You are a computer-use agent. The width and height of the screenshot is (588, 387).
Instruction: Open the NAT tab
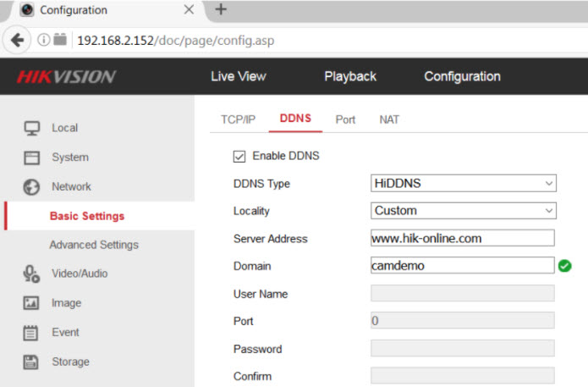pos(389,119)
